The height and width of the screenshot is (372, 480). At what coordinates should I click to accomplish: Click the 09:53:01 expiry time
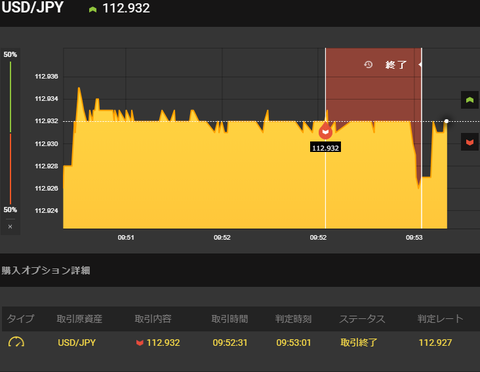pyautogui.click(x=293, y=343)
